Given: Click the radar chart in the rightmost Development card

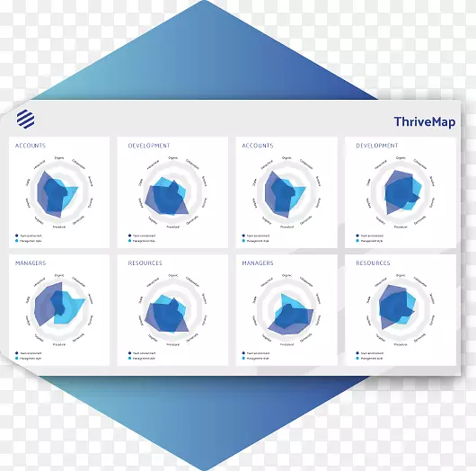Looking at the screenshot, I should coord(401,192).
